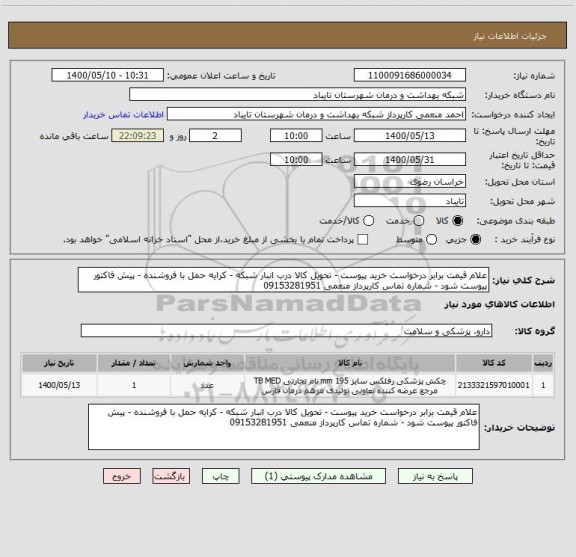576x557 pixels.
Task: Click the response deadline date 1400/05/13 field
Action: pos(410,136)
